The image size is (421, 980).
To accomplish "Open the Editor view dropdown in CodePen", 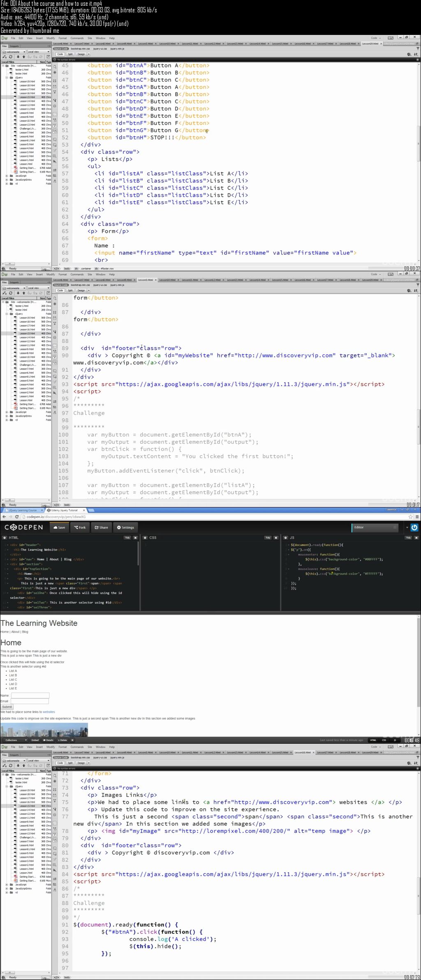I will click(376, 527).
